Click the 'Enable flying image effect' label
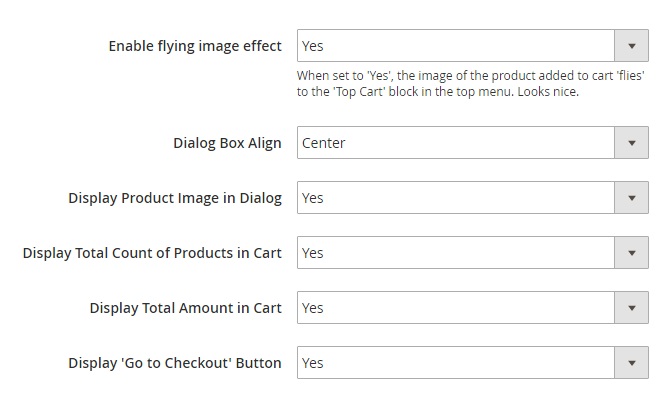The image size is (667, 393). (195, 46)
